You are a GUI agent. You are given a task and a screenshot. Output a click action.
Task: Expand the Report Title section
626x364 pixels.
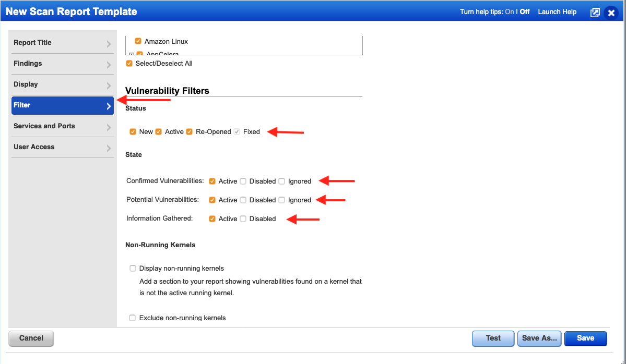pos(62,42)
